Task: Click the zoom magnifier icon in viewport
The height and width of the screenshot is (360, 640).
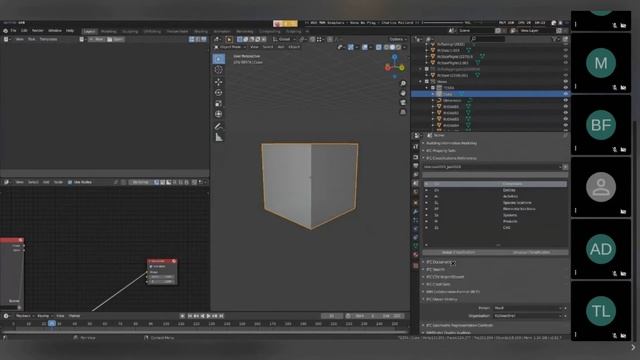Action: 403,83
